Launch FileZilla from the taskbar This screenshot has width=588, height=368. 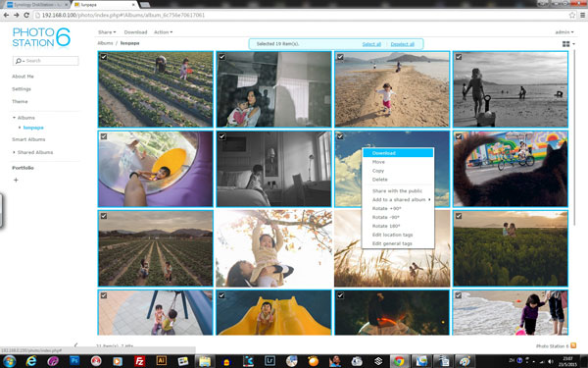(x=139, y=361)
